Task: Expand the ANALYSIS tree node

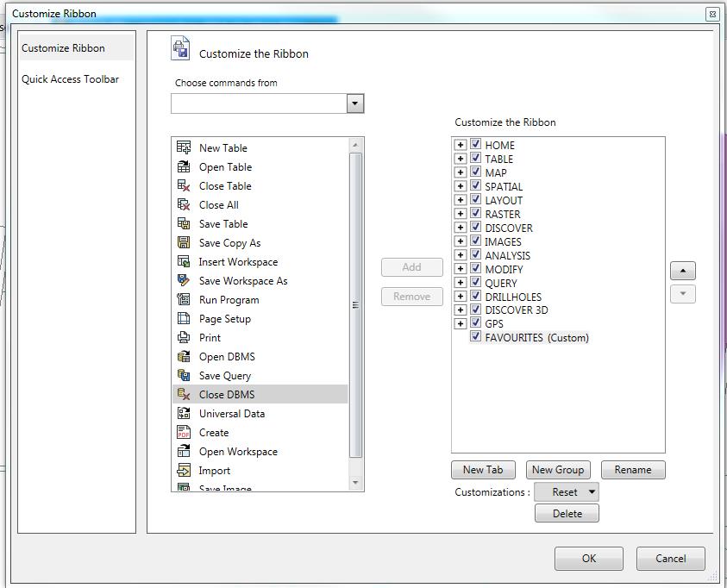Action: (460, 255)
